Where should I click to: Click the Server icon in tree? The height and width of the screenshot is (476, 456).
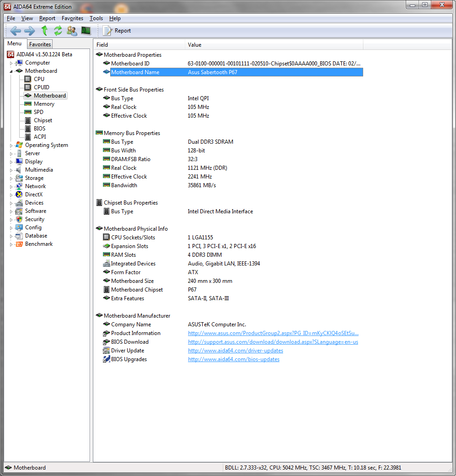(x=19, y=153)
